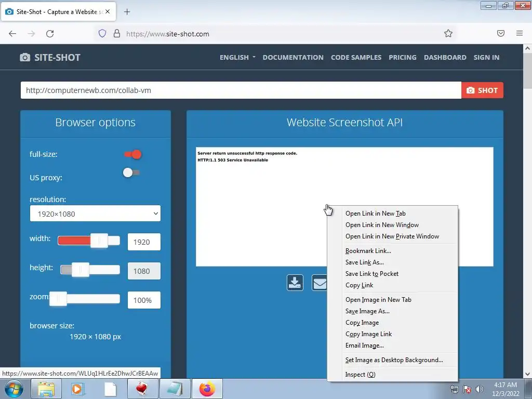Click Copy Image in context menu

coord(362,323)
